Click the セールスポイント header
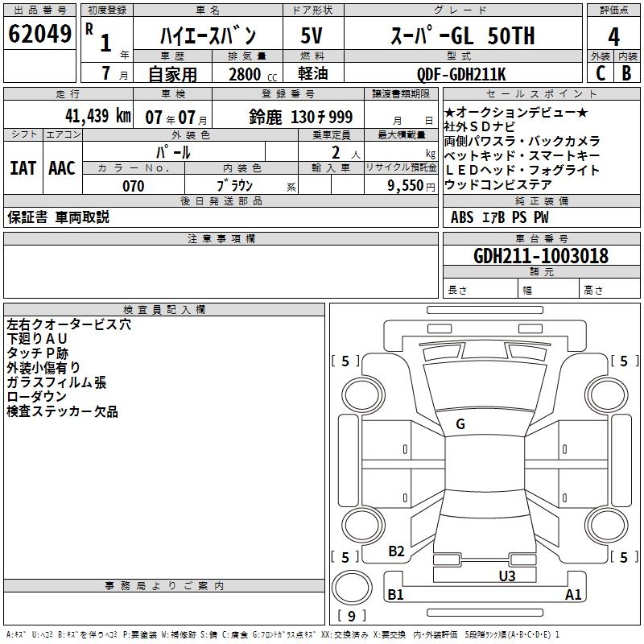The height and width of the screenshot is (644, 644). pos(541,94)
